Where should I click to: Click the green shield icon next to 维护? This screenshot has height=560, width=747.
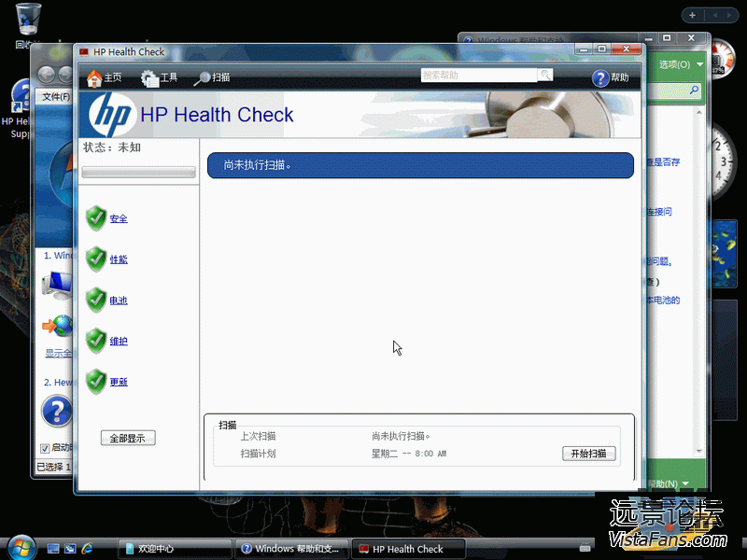(x=96, y=341)
